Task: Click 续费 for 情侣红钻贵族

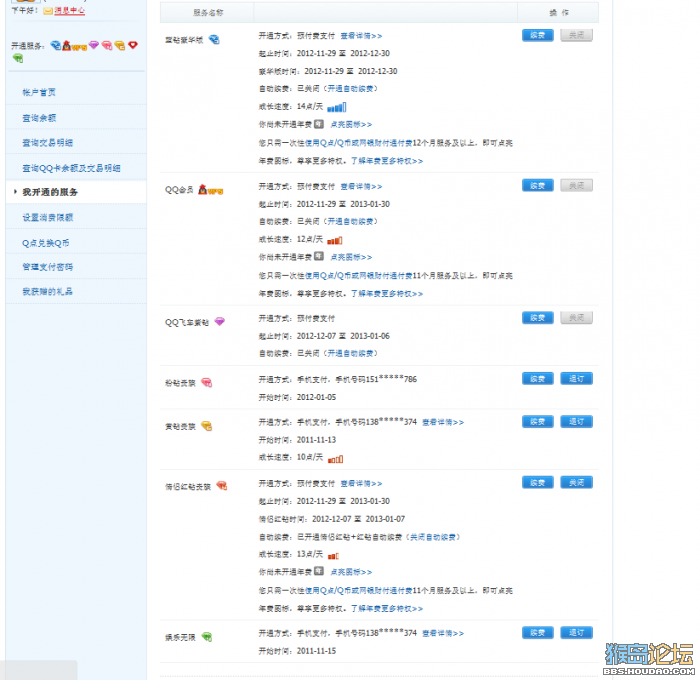Action: point(538,483)
